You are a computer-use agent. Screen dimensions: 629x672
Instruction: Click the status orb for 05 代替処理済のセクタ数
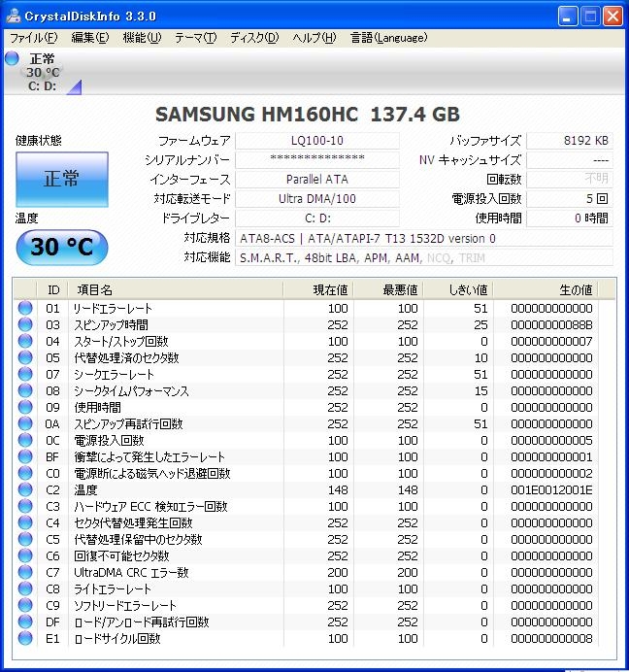click(25, 357)
